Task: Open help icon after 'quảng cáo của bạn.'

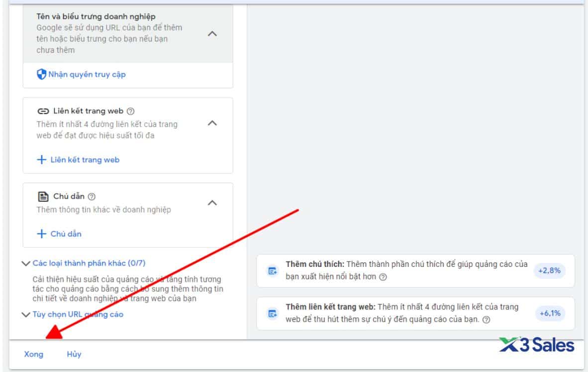Action: (x=487, y=320)
